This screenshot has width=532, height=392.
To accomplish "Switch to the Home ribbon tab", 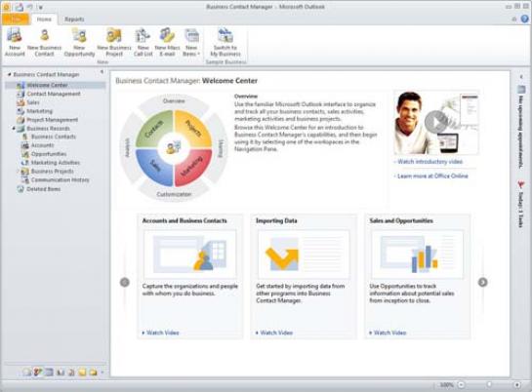I will [44, 20].
